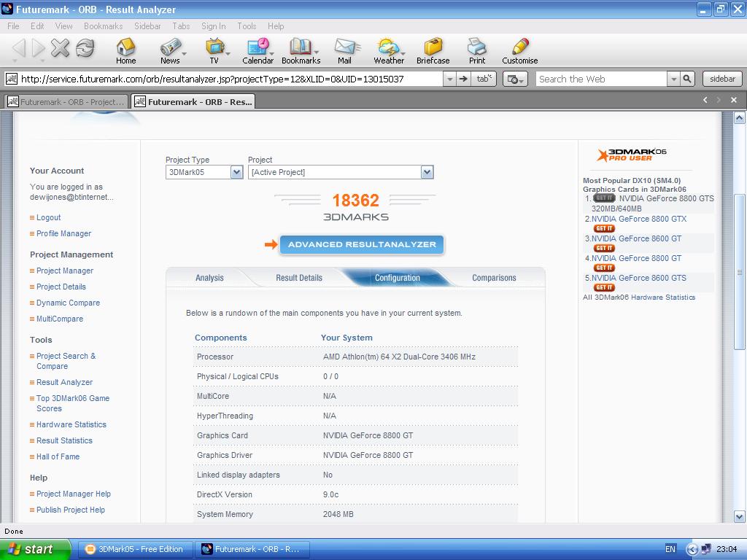This screenshot has height=560, width=747.
Task: Click the Stop loading X icon
Action: click(61, 47)
